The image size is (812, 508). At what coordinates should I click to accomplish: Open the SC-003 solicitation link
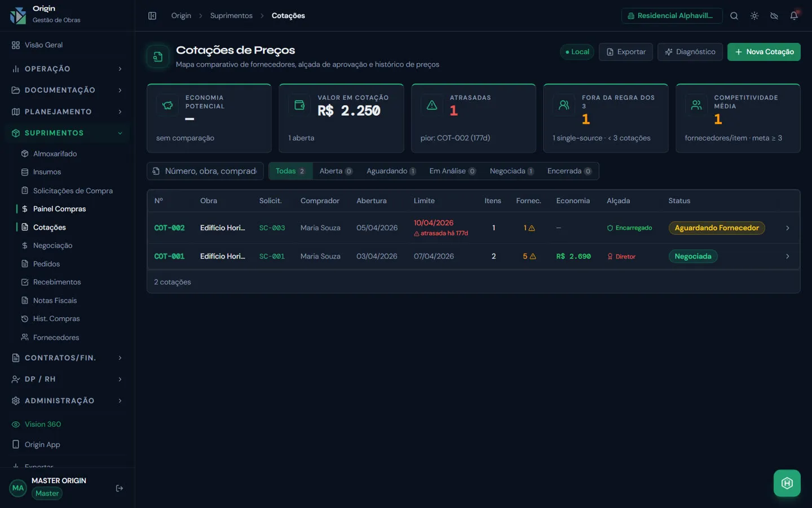tap(272, 228)
